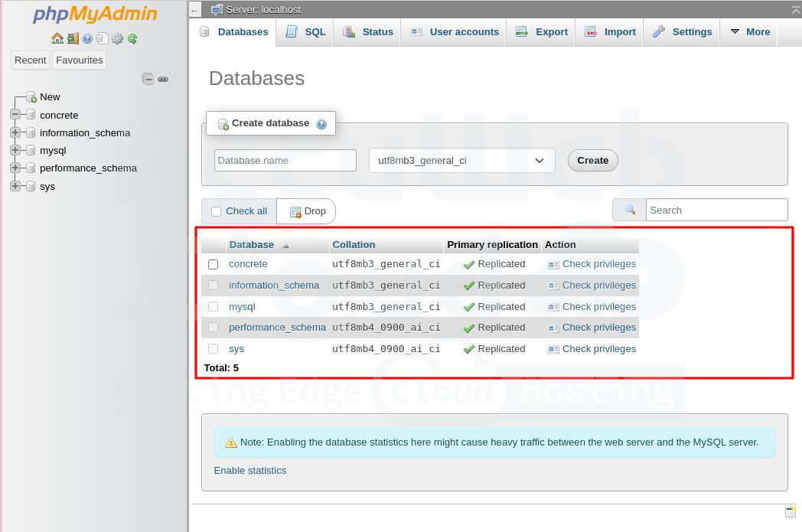
Task: Switch to the SQL tab
Action: coord(306,32)
